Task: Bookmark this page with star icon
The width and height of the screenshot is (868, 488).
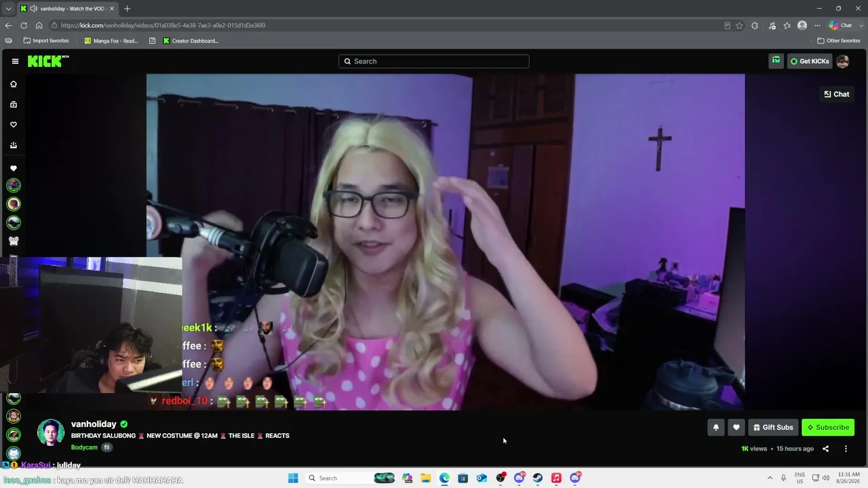Action: pyautogui.click(x=739, y=26)
